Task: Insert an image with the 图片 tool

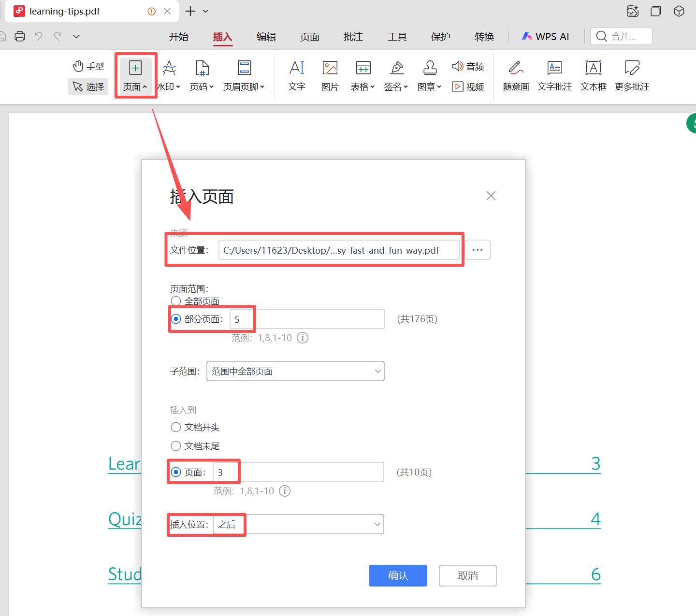Action: [330, 76]
